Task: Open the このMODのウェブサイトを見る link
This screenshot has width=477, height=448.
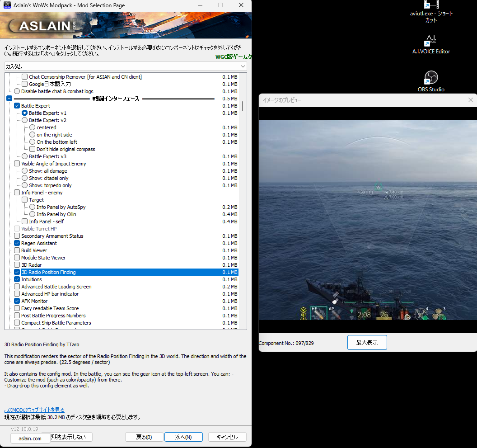Action: coord(34,410)
